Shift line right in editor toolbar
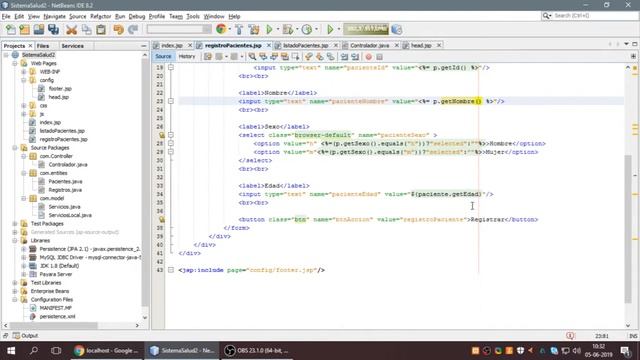This screenshot has width=640, height=360. [355, 57]
